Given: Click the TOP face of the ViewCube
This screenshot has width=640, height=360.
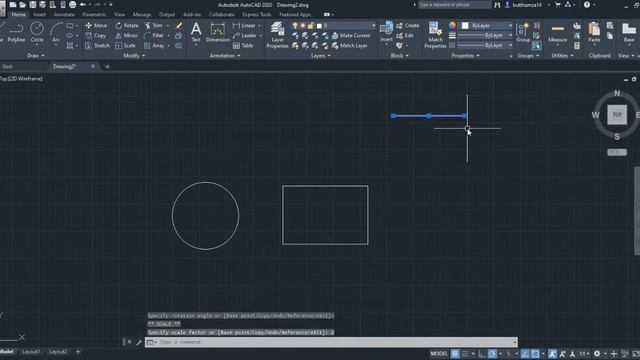Looking at the screenshot, I should click(x=617, y=115).
